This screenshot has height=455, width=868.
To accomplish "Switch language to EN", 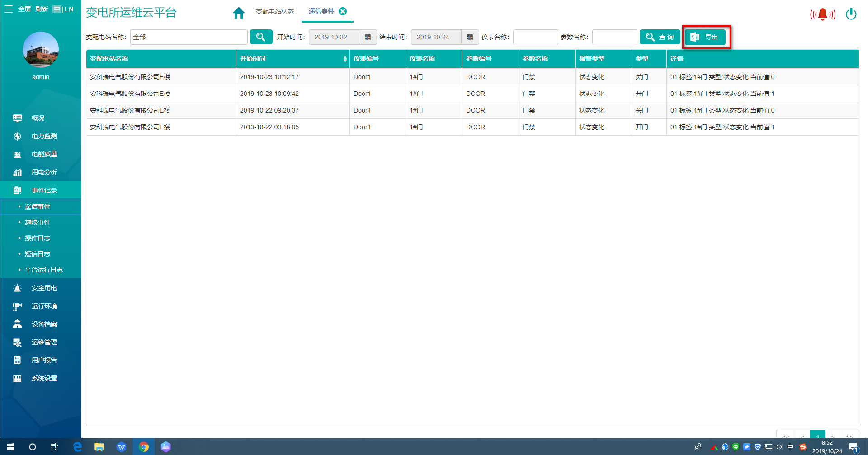I will point(69,9).
